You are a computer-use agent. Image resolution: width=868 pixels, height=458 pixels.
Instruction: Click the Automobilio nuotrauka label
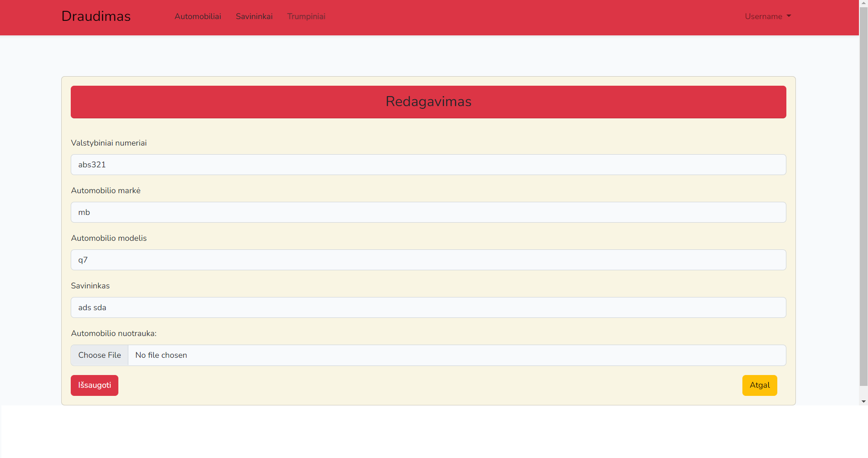click(113, 333)
